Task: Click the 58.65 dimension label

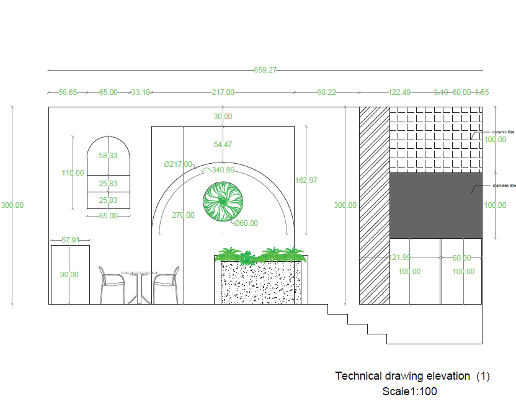Action: [x=68, y=92]
